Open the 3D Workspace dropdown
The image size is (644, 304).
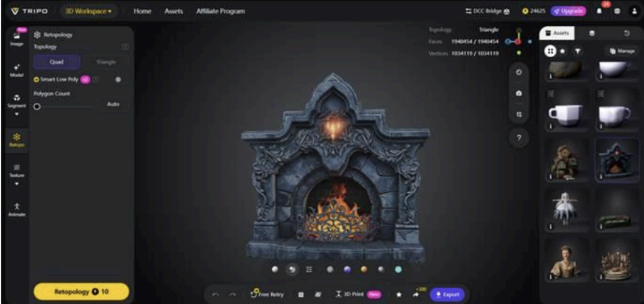(x=89, y=11)
